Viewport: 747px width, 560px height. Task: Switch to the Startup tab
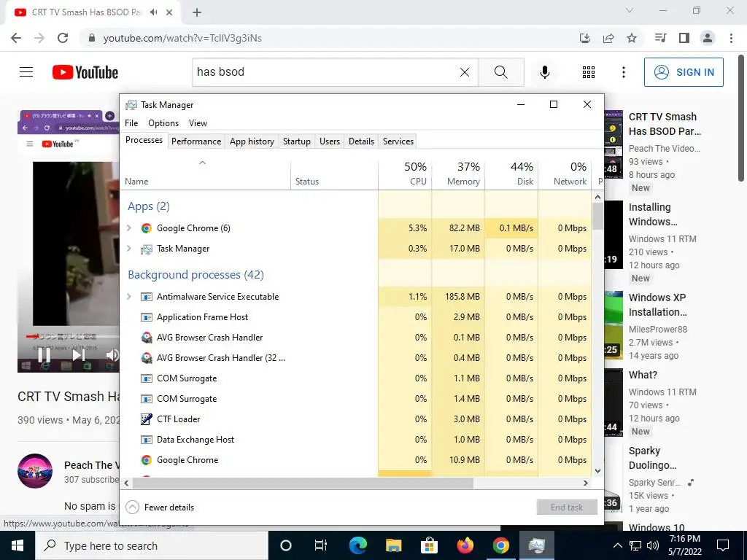point(297,141)
